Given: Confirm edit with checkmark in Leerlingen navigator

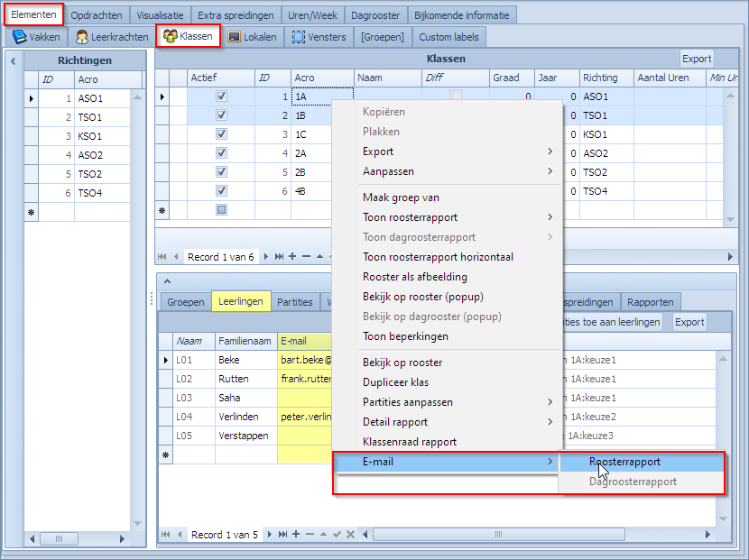Looking at the screenshot, I should tap(337, 534).
